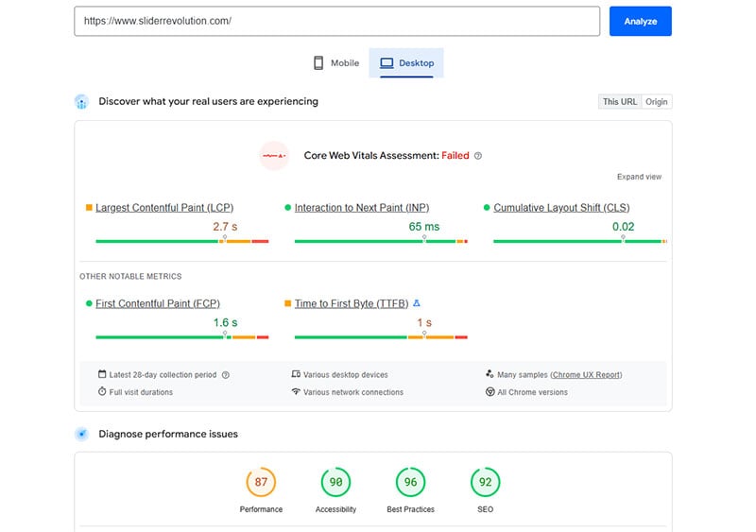Click the TTFB experimental flask icon
Viewport: 756px width, 532px height.
[x=417, y=303]
